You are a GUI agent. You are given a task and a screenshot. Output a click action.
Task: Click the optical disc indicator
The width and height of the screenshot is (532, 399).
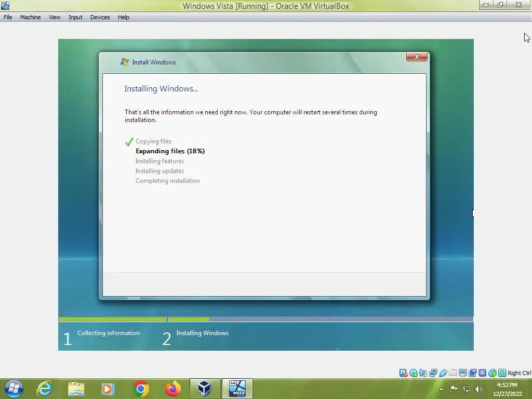tap(413, 373)
